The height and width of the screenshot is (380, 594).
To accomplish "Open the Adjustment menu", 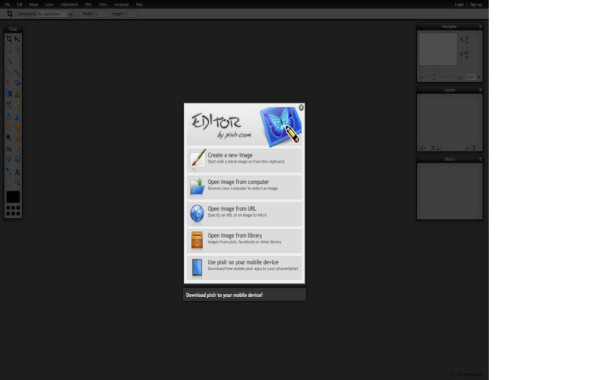I will click(x=69, y=5).
